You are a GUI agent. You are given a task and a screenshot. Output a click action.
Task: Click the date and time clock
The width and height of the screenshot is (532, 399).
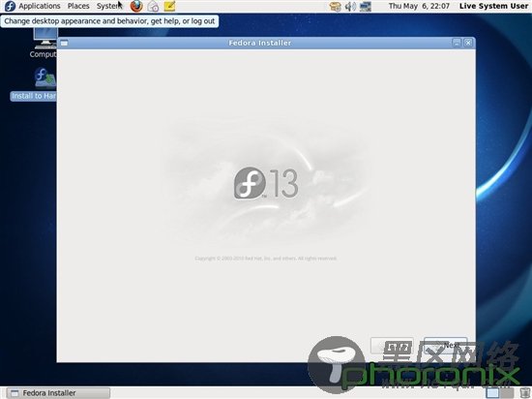click(x=419, y=6)
